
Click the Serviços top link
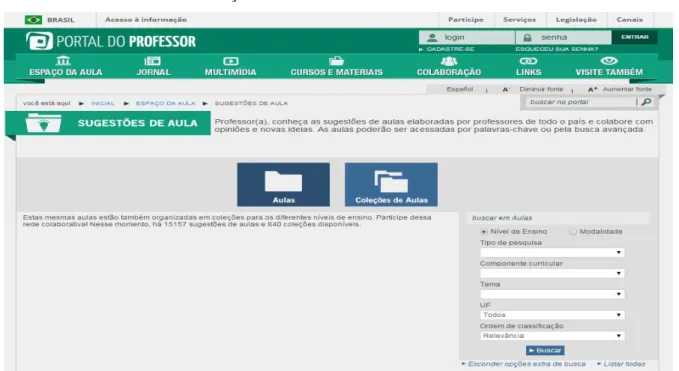tap(519, 19)
